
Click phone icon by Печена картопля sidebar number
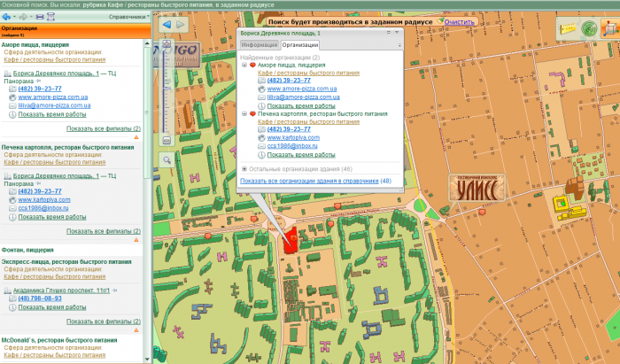point(12,191)
